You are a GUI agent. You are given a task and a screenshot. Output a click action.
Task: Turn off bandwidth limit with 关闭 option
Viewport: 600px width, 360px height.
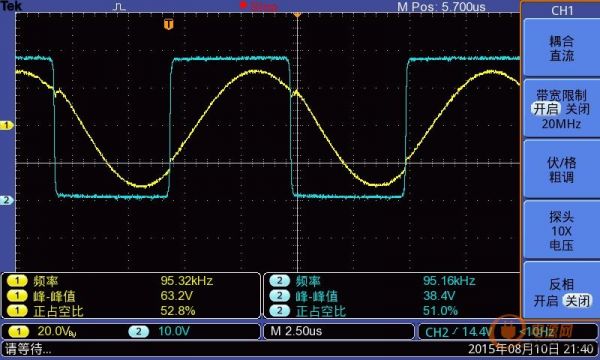pos(578,109)
